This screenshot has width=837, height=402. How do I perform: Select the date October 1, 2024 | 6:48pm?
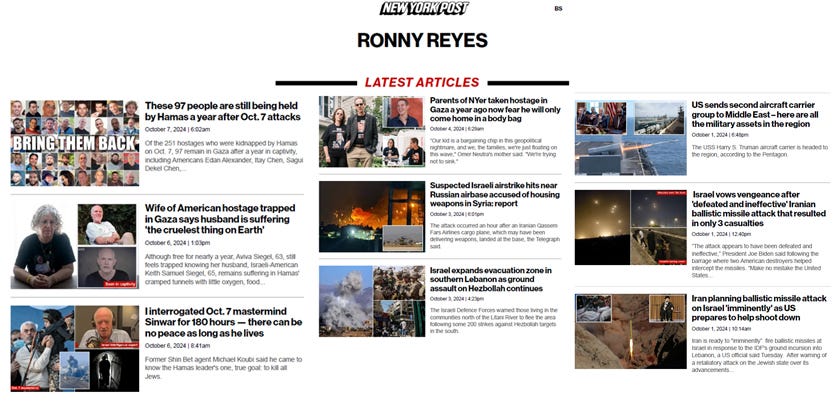click(720, 135)
